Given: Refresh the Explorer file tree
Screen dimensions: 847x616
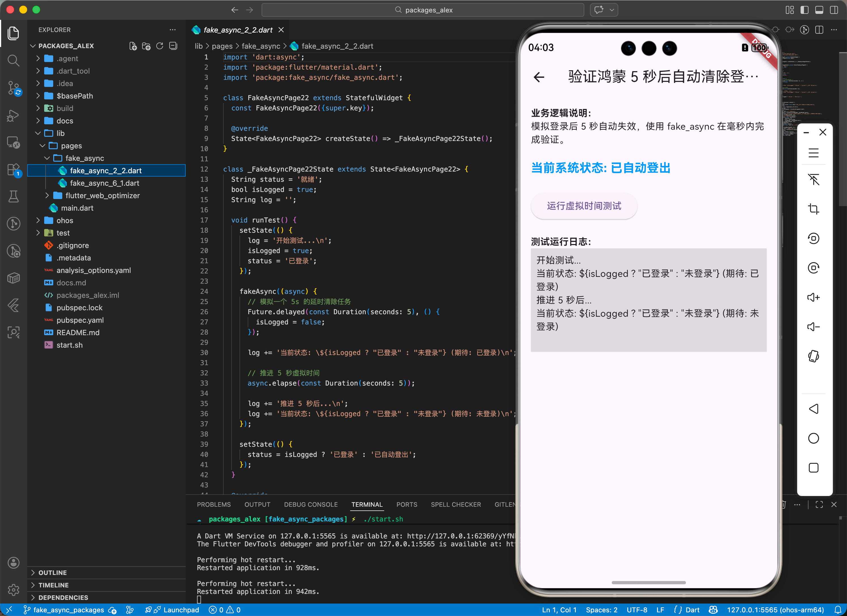Looking at the screenshot, I should coord(160,46).
